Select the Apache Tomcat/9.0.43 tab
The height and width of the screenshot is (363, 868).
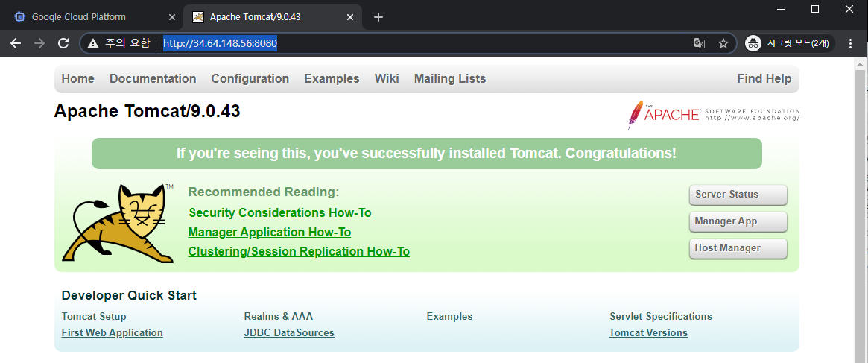pos(273,17)
